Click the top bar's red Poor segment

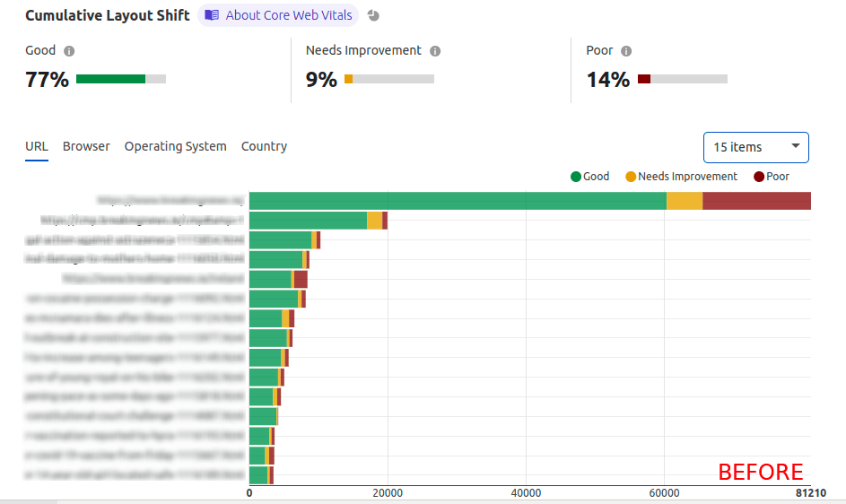pyautogui.click(x=756, y=201)
